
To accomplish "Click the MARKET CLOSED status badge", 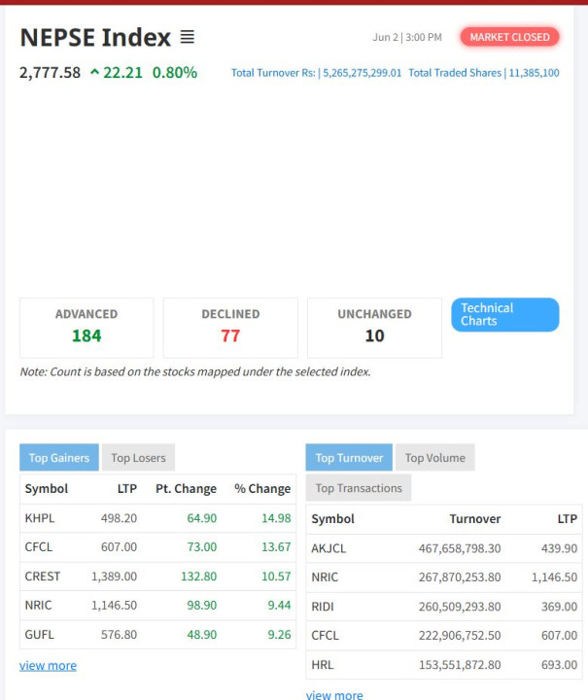I will click(x=509, y=37).
